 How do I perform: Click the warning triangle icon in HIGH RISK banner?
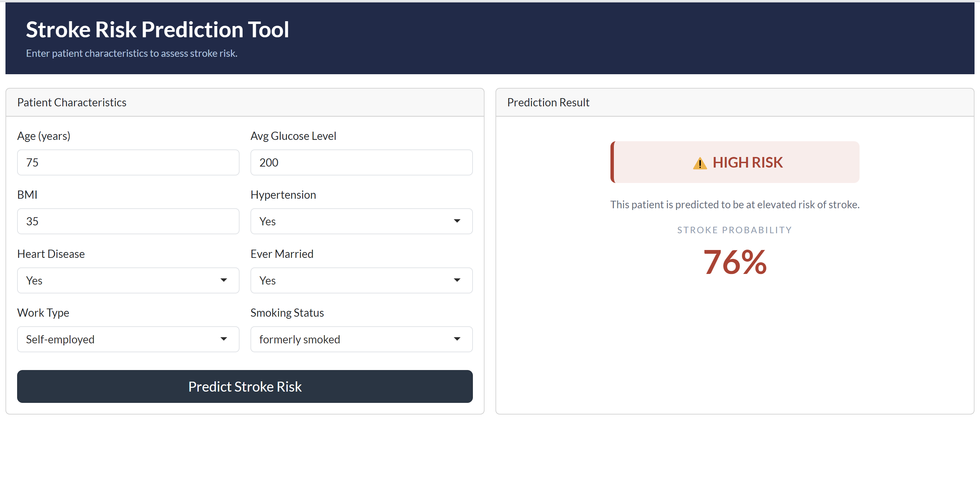coord(700,163)
